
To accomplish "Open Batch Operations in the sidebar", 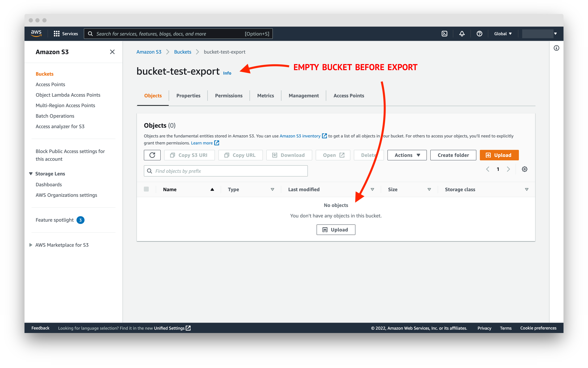I will tap(55, 116).
